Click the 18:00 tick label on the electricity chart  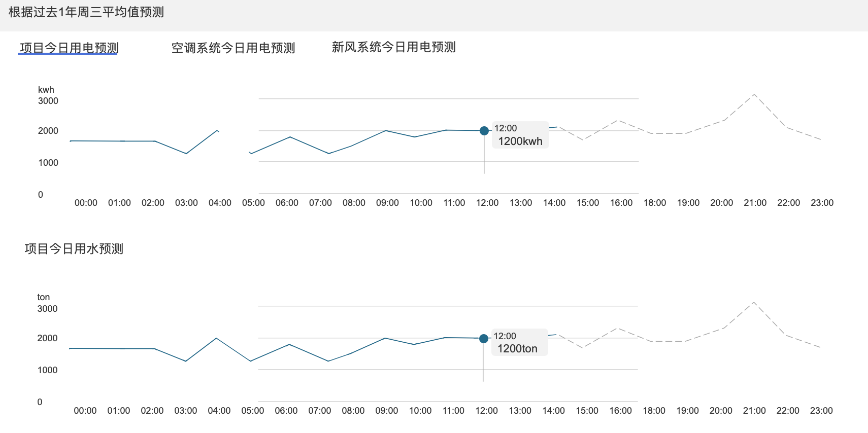655,203
